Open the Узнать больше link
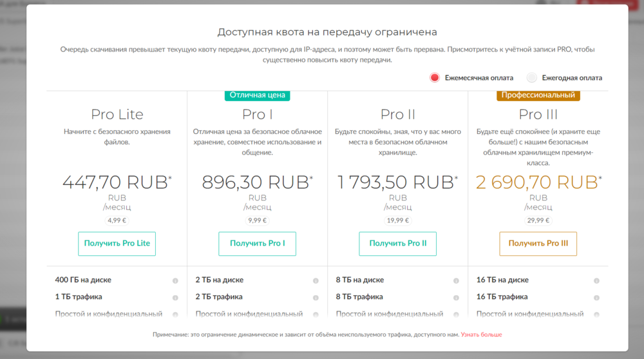Viewport: 644px width, 359px height. [x=481, y=335]
